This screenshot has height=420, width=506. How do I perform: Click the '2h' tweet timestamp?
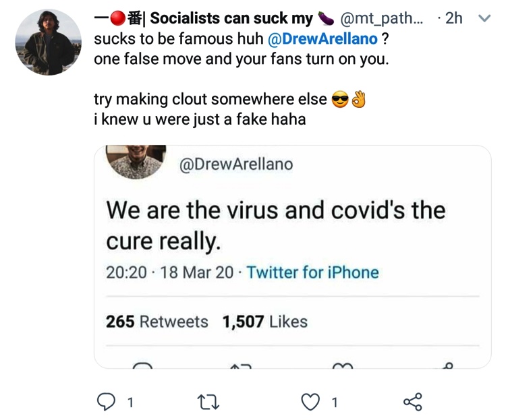(x=453, y=18)
